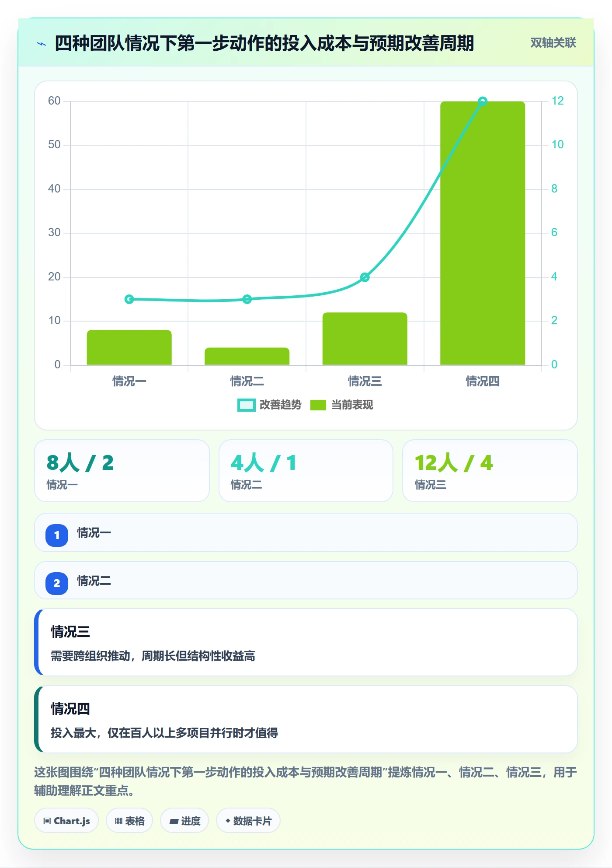Open the 8人 / 2 data card
This screenshot has height=868, width=612.
(x=122, y=471)
